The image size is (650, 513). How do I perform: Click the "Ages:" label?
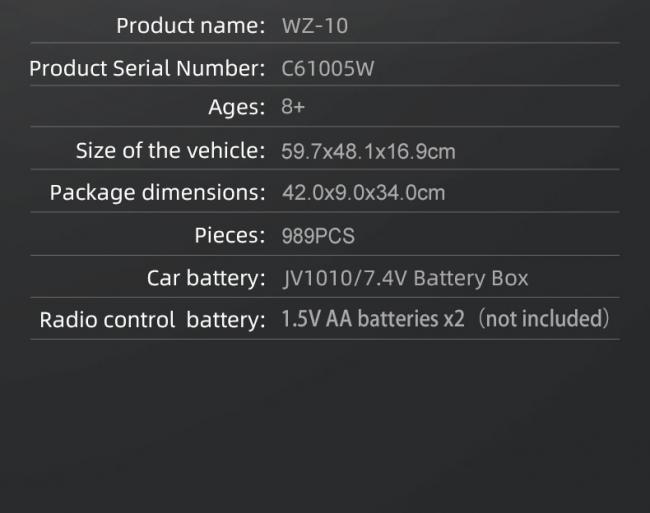[236, 108]
